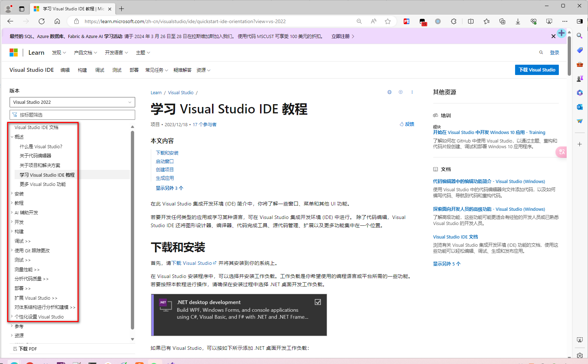Viewport: 588px width, 364px height.
Task: Launch web capture tool
Action: click(549, 21)
